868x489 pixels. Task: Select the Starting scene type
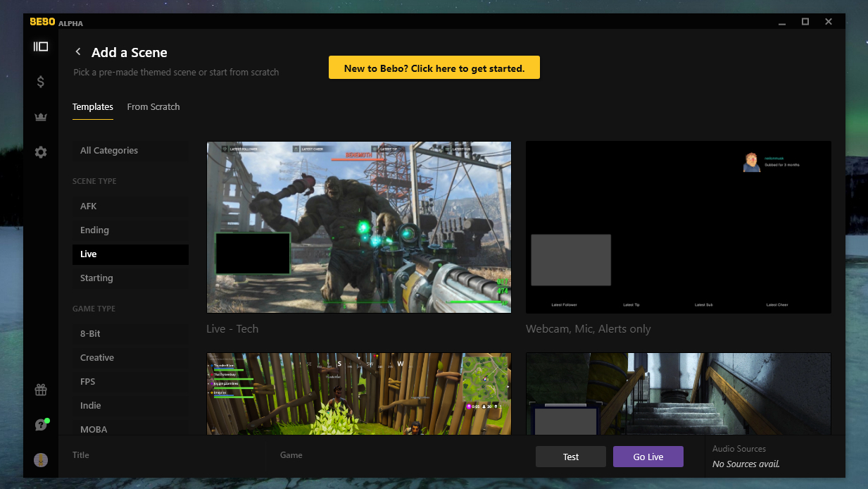130,278
